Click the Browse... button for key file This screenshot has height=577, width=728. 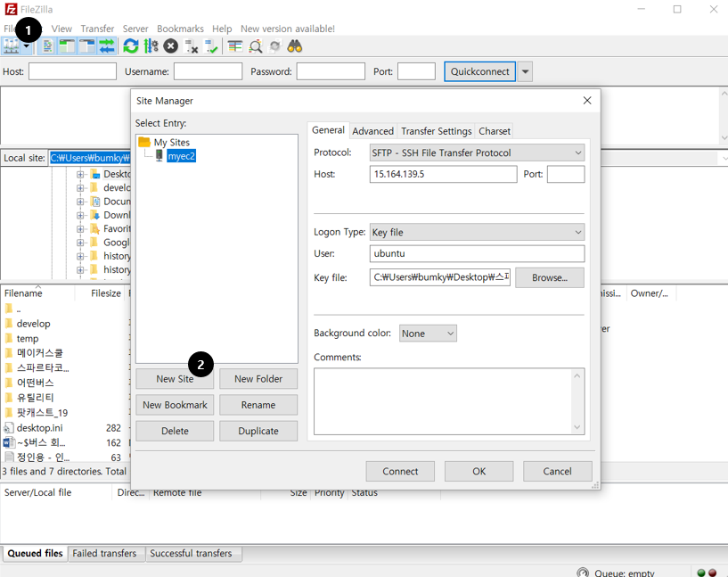pyautogui.click(x=550, y=277)
